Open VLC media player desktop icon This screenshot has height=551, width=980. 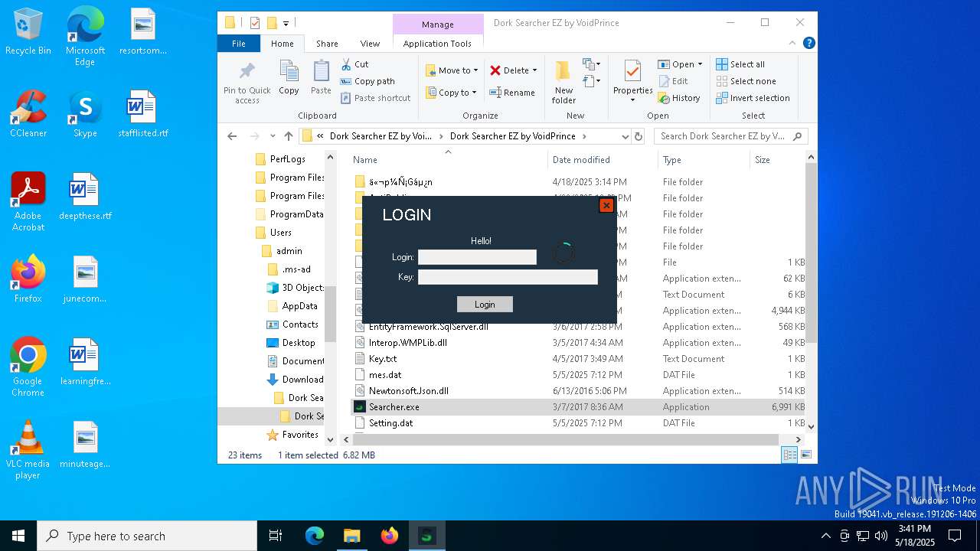[x=28, y=450]
